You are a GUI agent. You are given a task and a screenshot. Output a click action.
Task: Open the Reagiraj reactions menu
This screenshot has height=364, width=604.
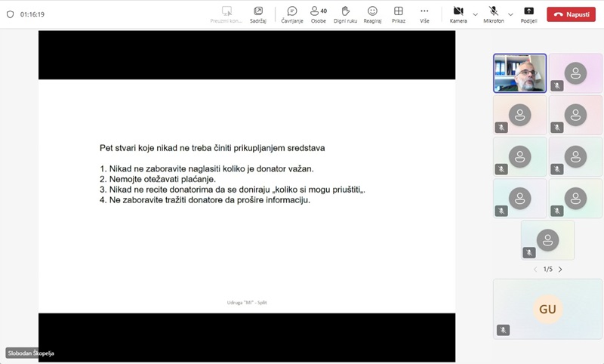pyautogui.click(x=372, y=14)
